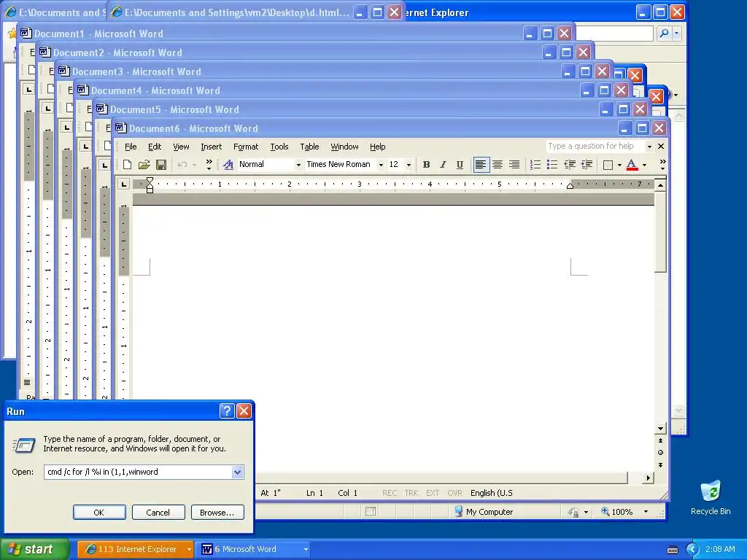747x560 pixels.
Task: Click the Decrease Indent icon
Action: pyautogui.click(x=569, y=165)
